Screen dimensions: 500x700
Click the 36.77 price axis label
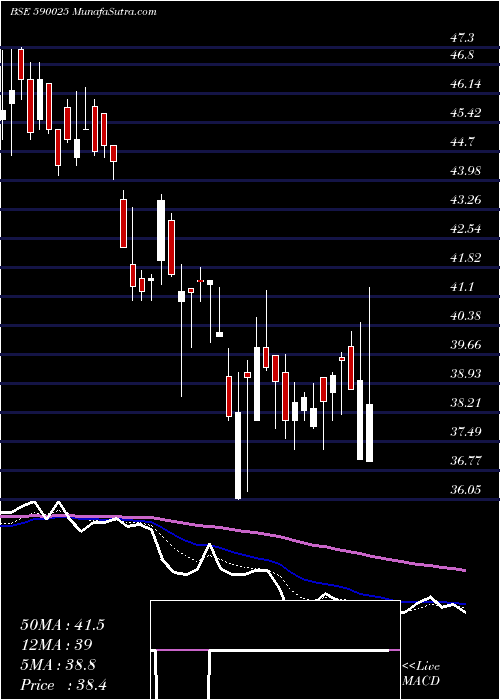point(466,461)
